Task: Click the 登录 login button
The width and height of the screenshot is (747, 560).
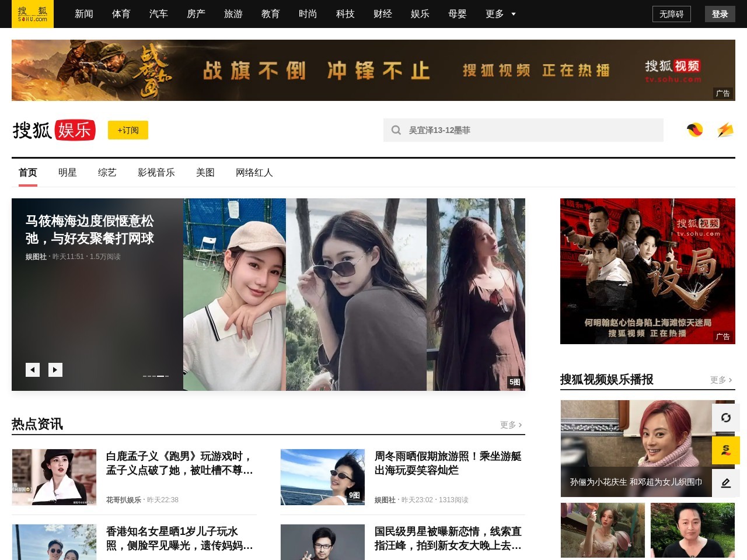Action: point(720,14)
